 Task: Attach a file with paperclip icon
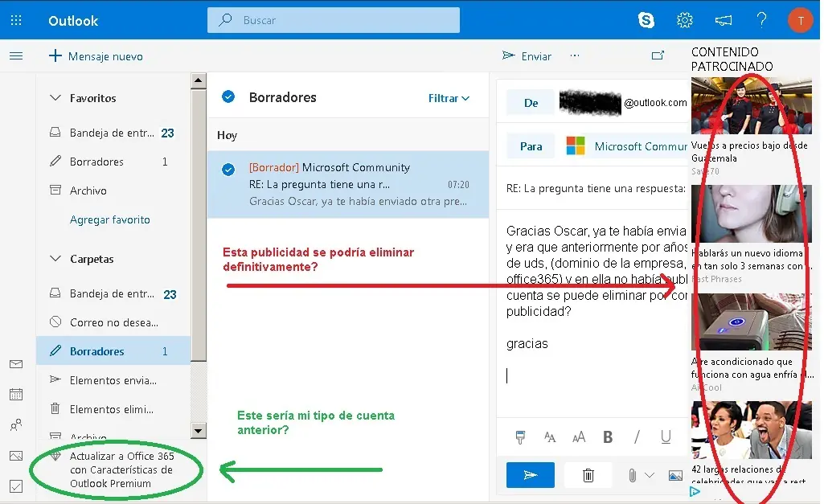[632, 476]
